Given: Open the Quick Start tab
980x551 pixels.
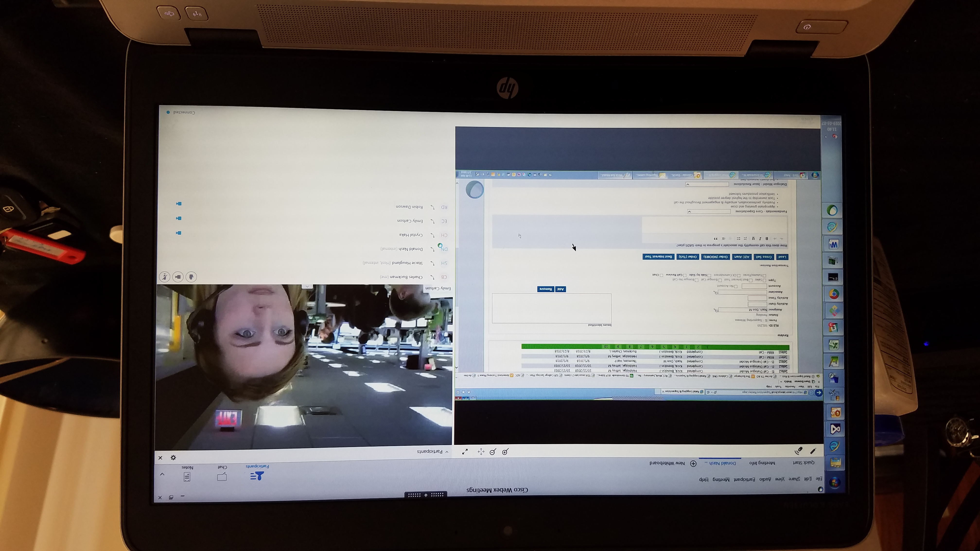Looking at the screenshot, I should pyautogui.click(x=804, y=462).
